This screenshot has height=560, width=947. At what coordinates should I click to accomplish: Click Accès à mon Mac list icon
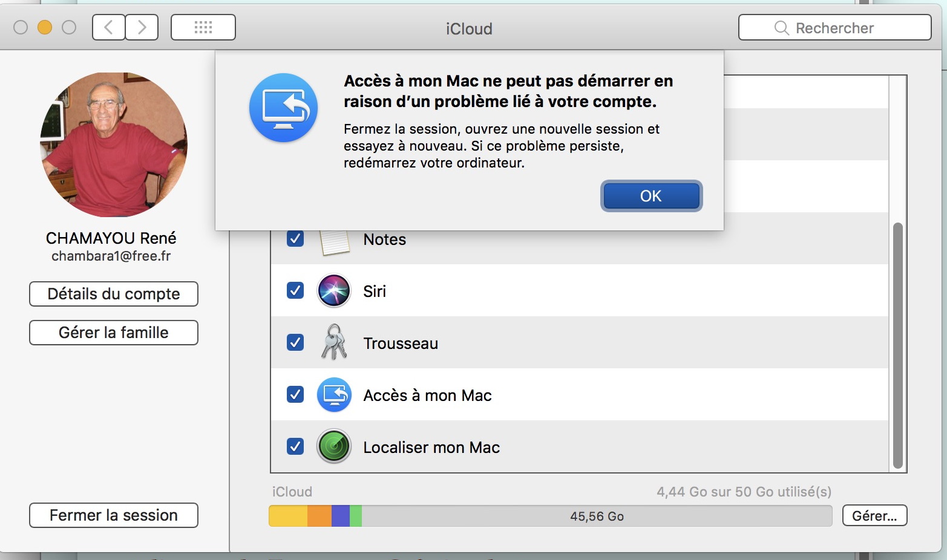tap(334, 395)
